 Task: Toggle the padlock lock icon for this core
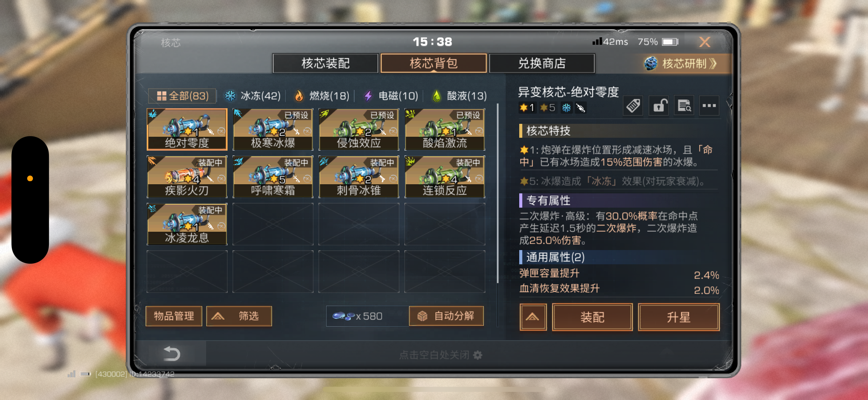point(659,106)
